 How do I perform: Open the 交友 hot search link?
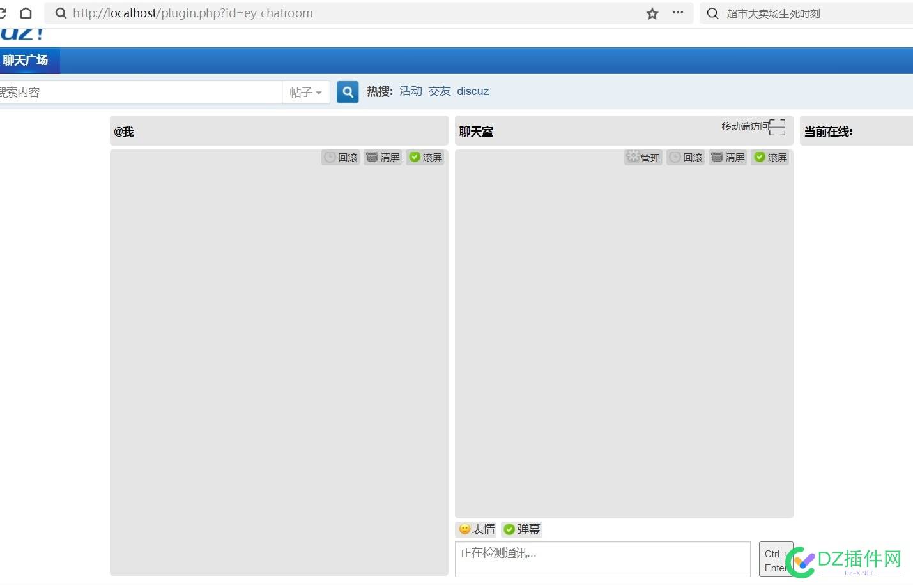pyautogui.click(x=440, y=91)
